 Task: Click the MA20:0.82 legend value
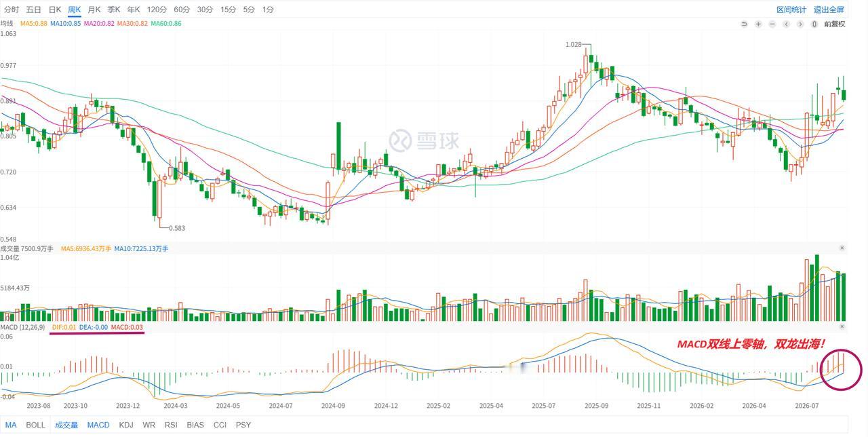click(99, 24)
